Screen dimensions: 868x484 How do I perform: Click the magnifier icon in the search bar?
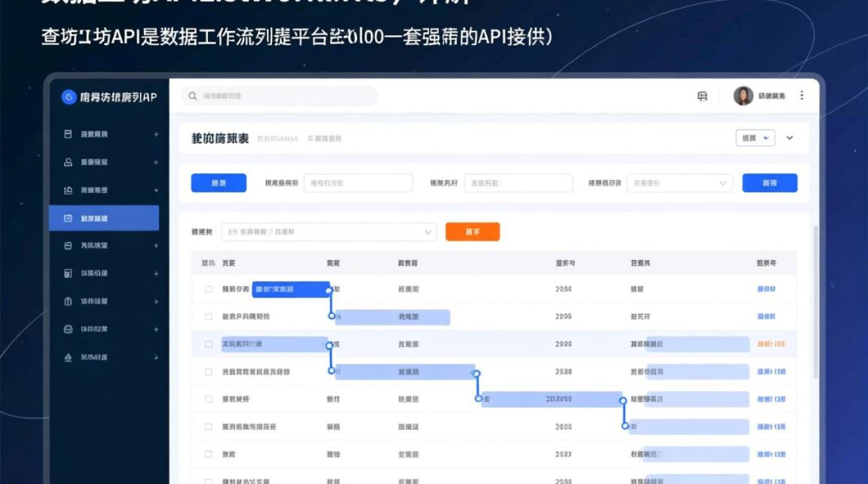[192, 96]
